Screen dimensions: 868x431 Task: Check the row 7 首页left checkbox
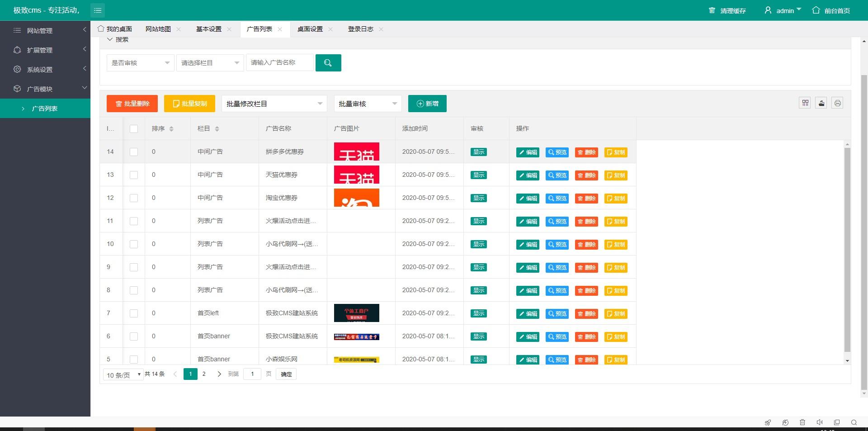(134, 313)
